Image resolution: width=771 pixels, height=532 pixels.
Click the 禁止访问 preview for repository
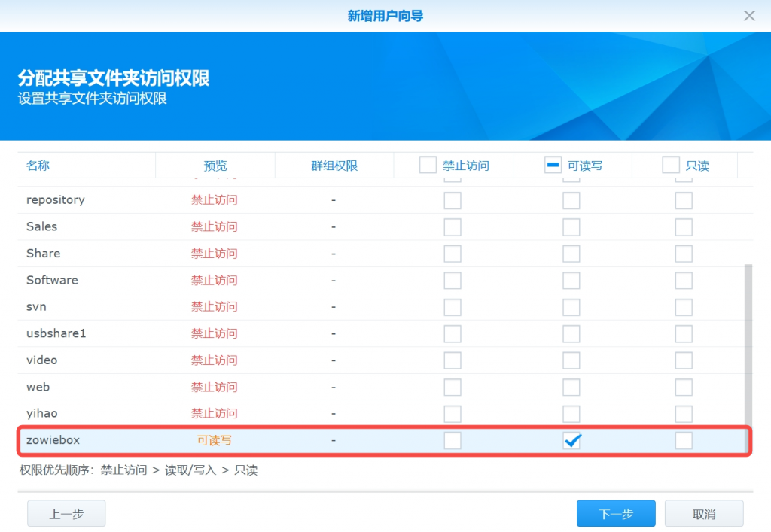click(215, 200)
